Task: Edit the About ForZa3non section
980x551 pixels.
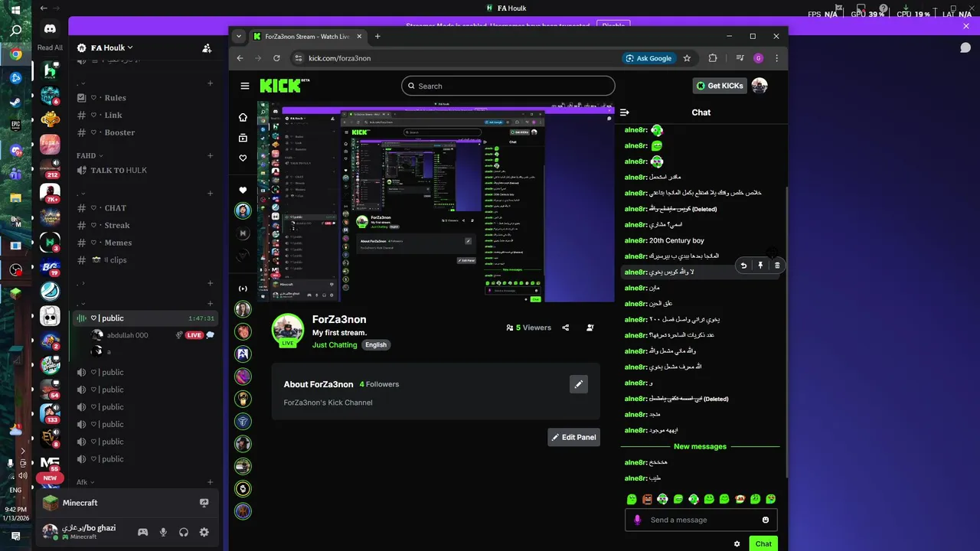Action: (579, 384)
